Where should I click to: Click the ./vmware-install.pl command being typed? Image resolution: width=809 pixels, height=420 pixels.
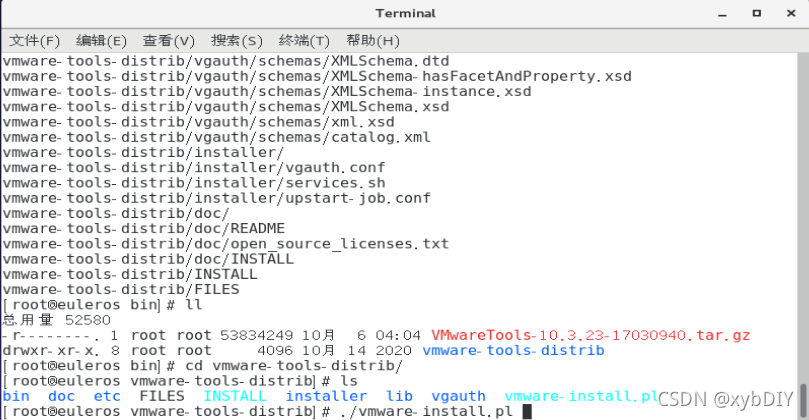tap(427, 412)
